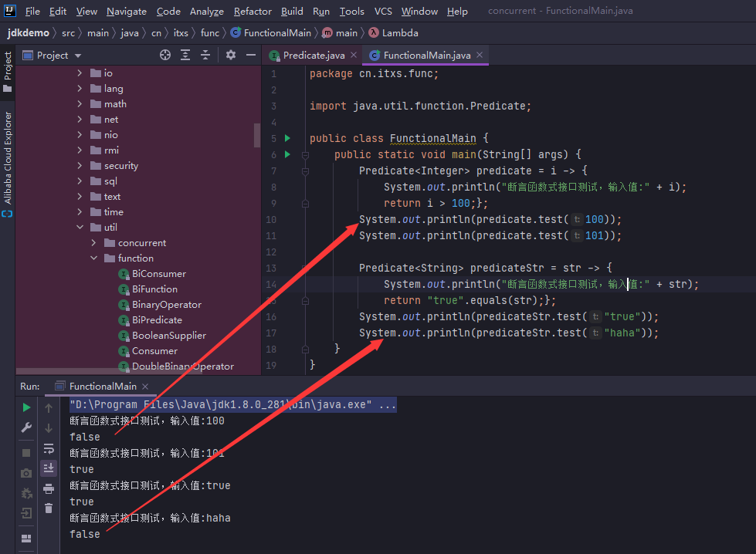This screenshot has height=554, width=756.
Task: Open the File menu
Action: 32,11
